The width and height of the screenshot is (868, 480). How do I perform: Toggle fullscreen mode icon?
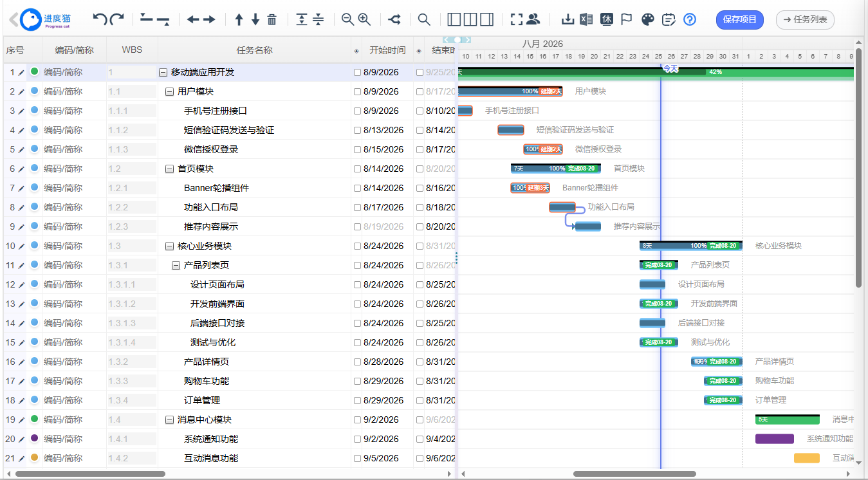pyautogui.click(x=516, y=19)
